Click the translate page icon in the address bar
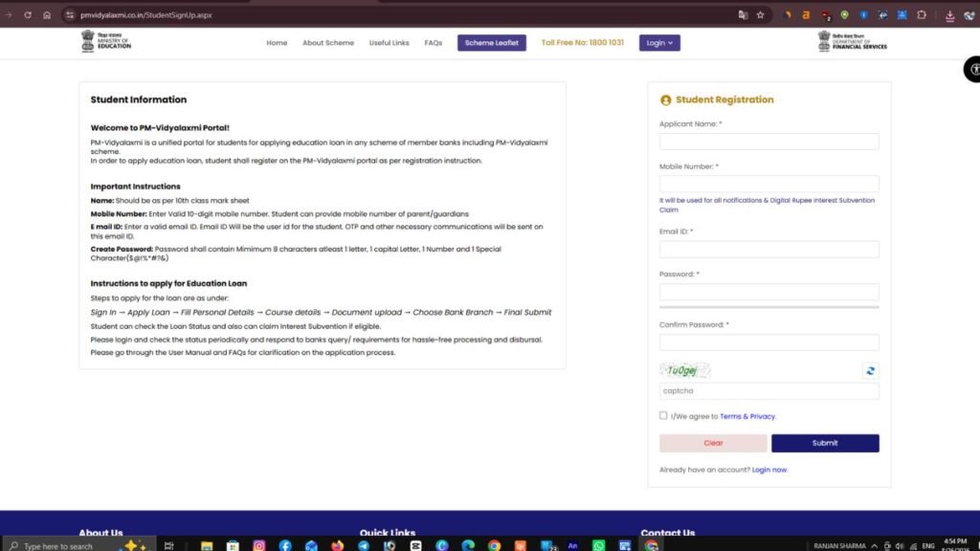 tap(743, 15)
